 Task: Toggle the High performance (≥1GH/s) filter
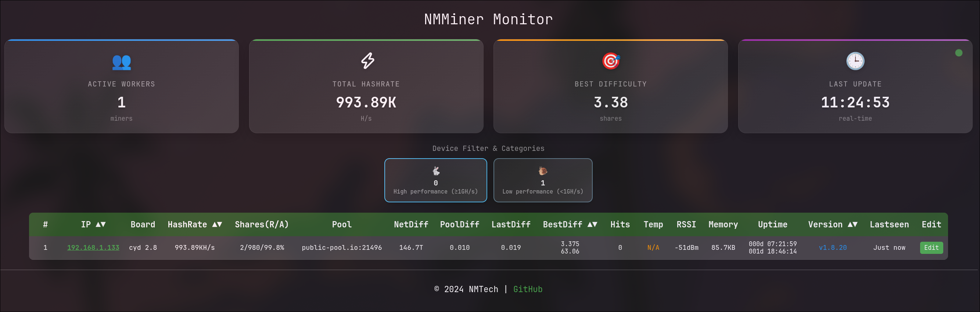coord(435,180)
